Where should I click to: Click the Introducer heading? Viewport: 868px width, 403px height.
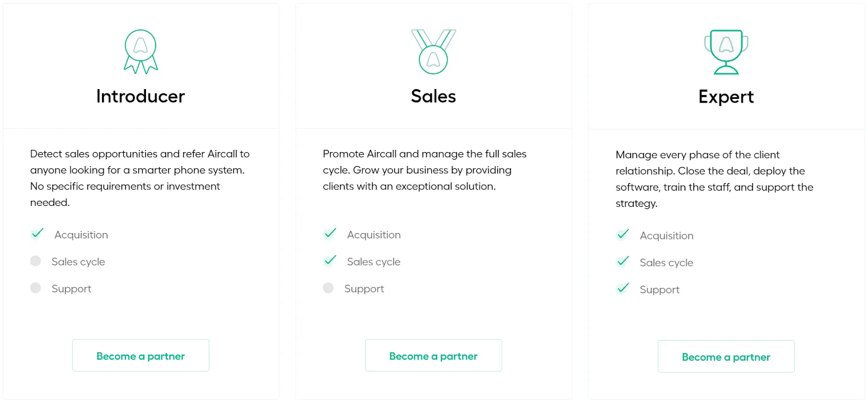coord(140,96)
